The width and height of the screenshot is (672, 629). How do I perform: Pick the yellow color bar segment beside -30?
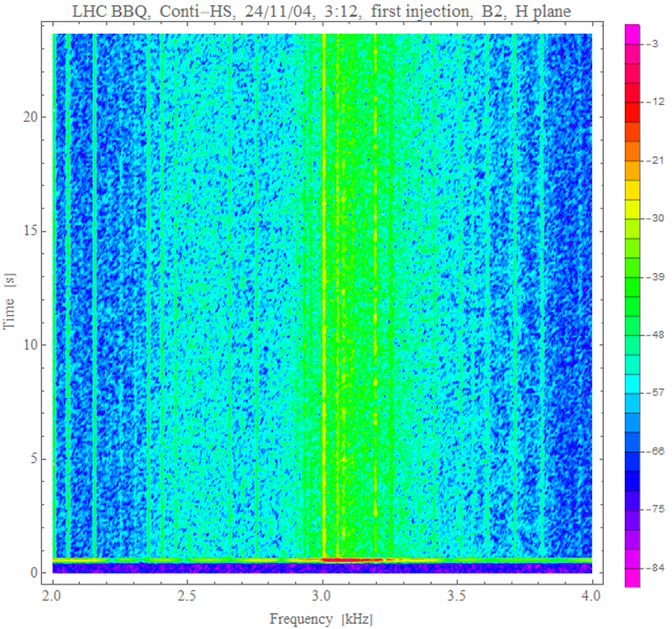pyautogui.click(x=633, y=209)
